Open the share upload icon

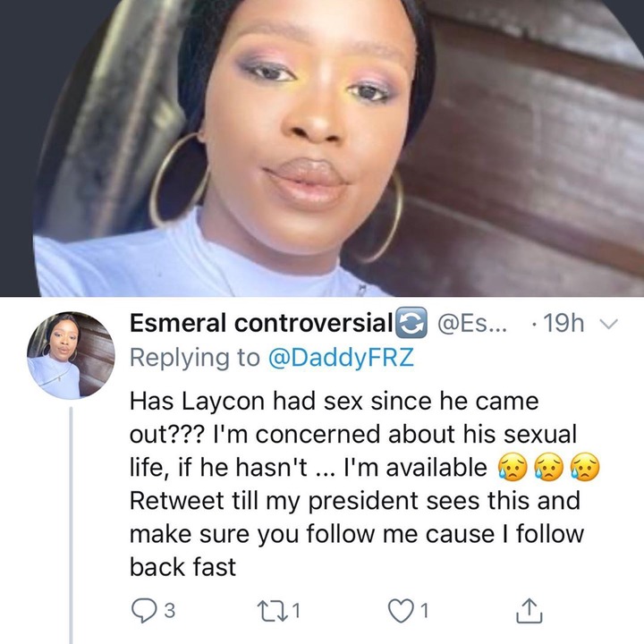point(529,611)
